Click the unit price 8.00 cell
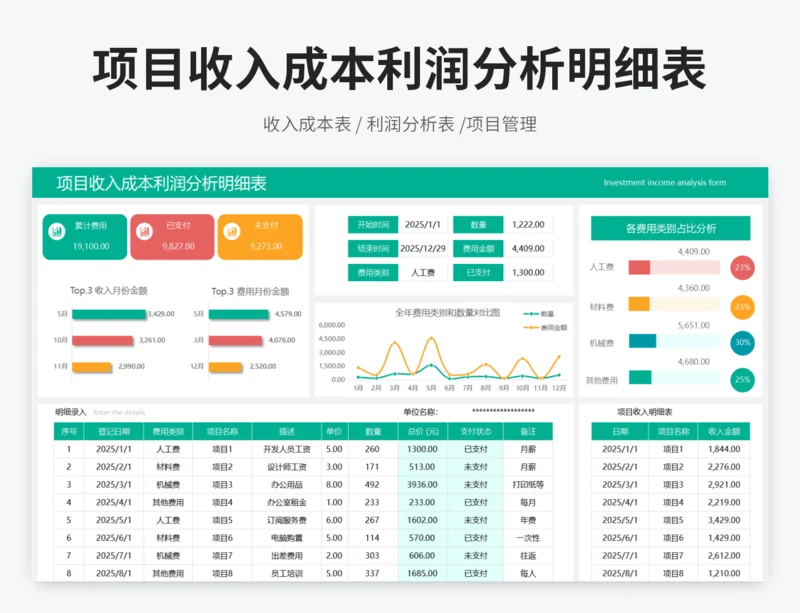Image resolution: width=800 pixels, height=613 pixels. pyautogui.click(x=334, y=485)
